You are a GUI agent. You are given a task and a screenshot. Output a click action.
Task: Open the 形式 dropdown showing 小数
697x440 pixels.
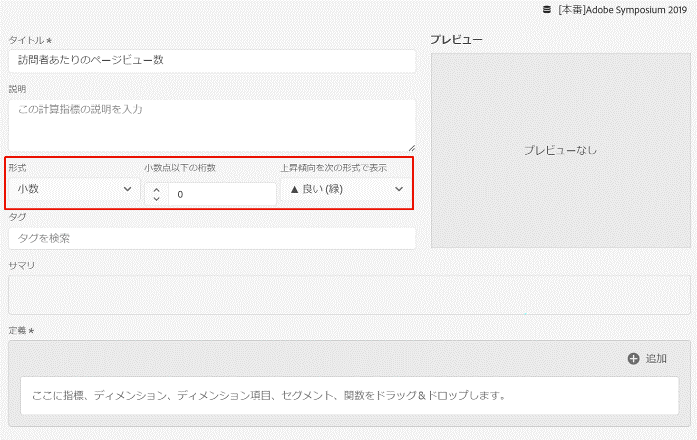(x=74, y=189)
